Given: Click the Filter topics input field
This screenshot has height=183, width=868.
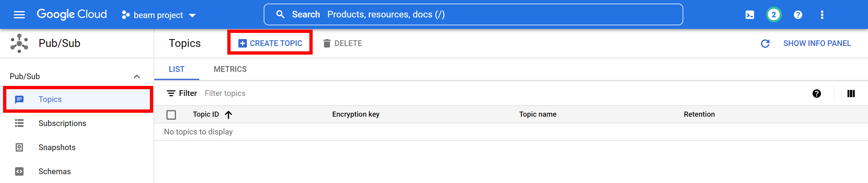Looking at the screenshot, I should point(303,94).
